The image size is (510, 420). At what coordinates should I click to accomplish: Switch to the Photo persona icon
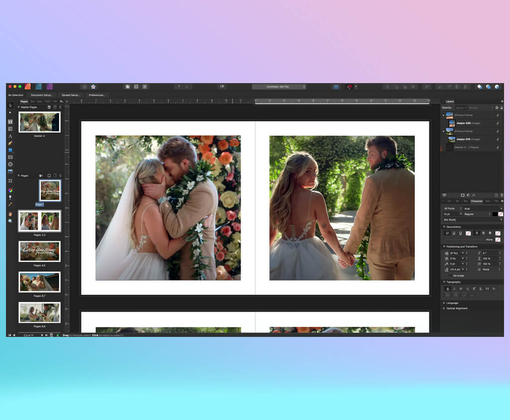pos(49,87)
